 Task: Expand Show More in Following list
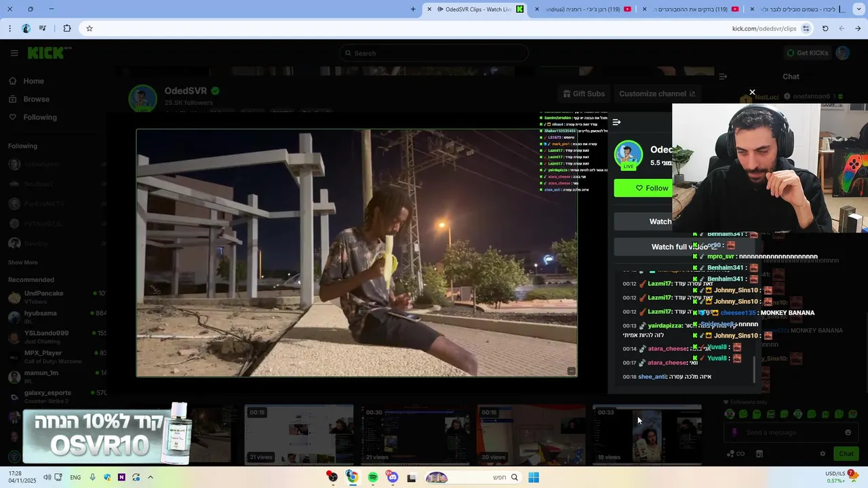pyautogui.click(x=23, y=262)
